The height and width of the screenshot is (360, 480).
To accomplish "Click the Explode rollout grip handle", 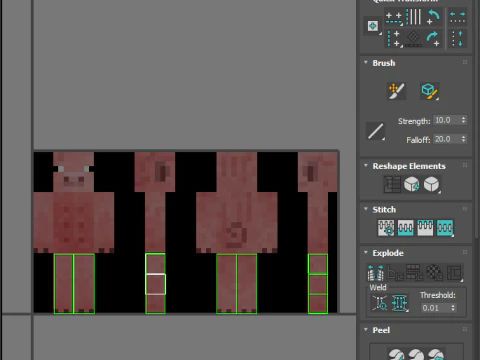I will [465, 252].
